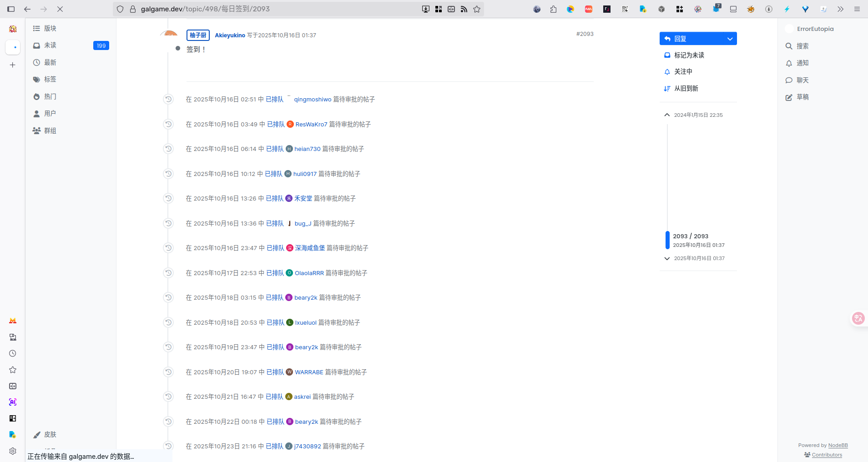Toggle 标记为未读 mark as unread
This screenshot has width=868, height=462.
[684, 55]
